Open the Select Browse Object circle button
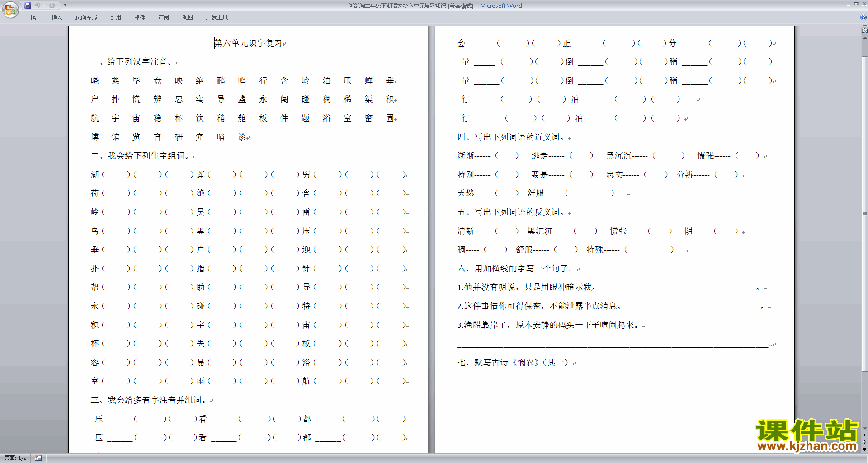Viewport: 868px width, 463px height. click(864, 442)
